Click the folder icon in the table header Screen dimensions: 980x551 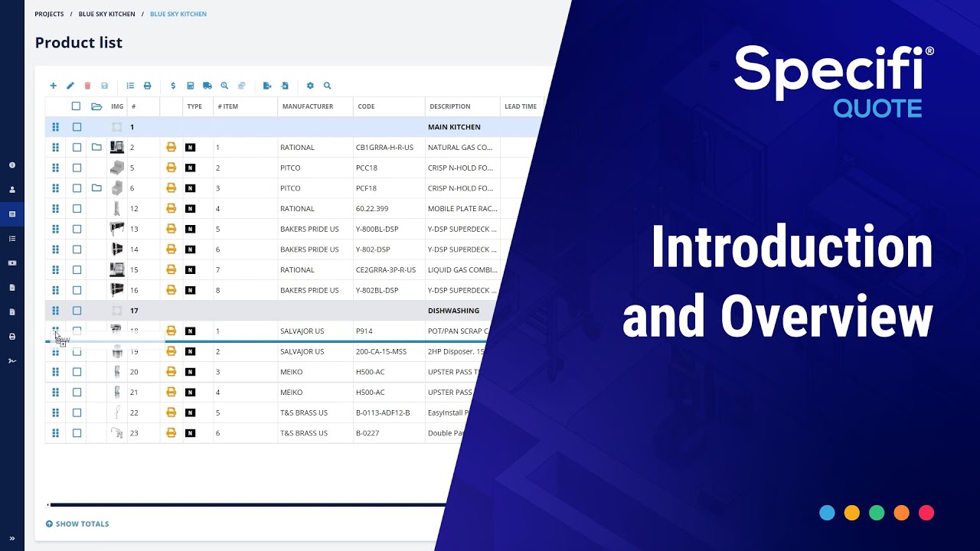coord(96,106)
